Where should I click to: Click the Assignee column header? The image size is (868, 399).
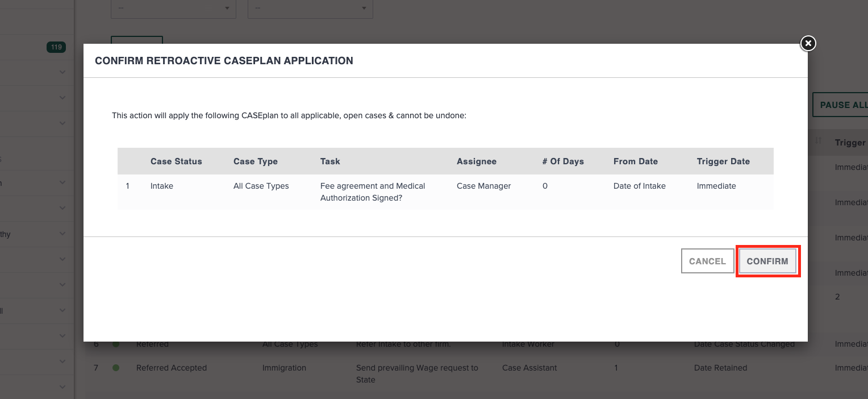(x=477, y=161)
